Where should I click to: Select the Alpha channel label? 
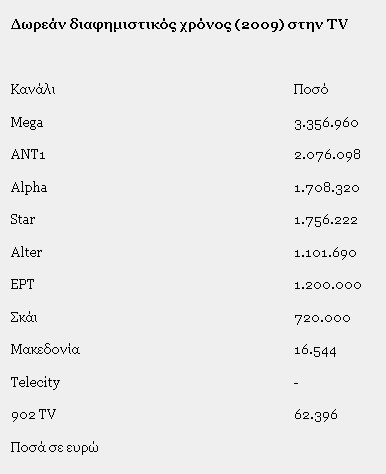29,187
